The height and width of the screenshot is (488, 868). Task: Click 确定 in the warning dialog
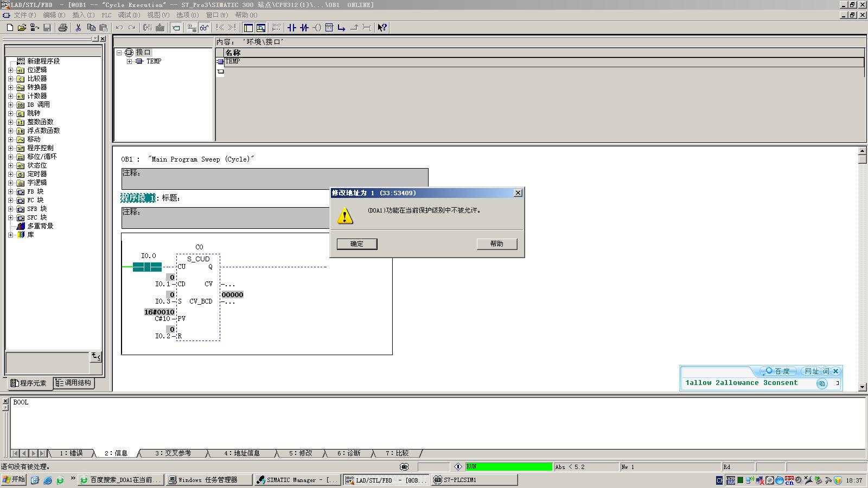357,244
